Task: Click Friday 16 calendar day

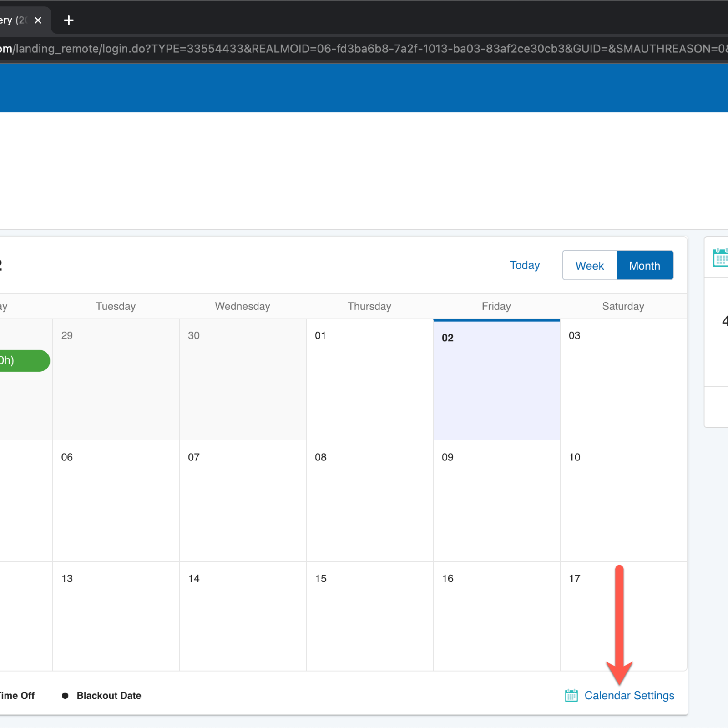Action: 496,617
